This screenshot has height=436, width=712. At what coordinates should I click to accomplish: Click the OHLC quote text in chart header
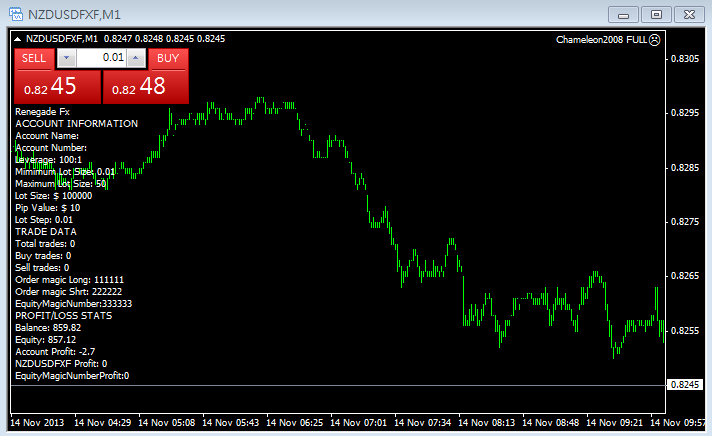coord(164,39)
